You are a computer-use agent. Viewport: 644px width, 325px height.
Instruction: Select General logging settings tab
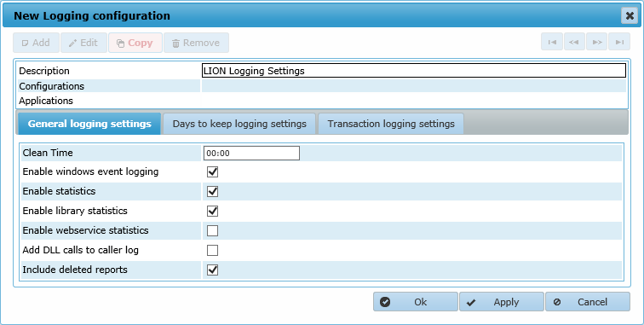[x=89, y=124]
